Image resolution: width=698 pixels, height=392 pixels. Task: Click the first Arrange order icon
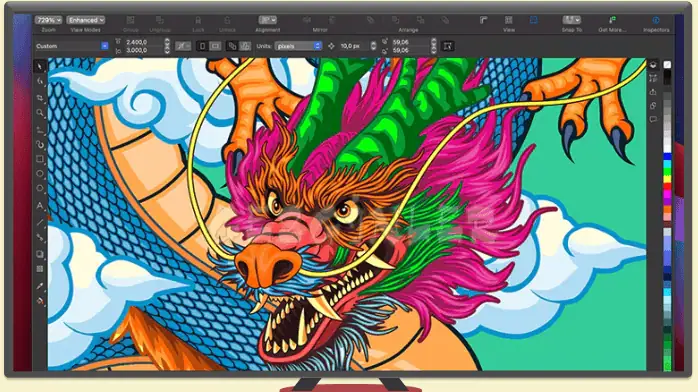(370, 20)
